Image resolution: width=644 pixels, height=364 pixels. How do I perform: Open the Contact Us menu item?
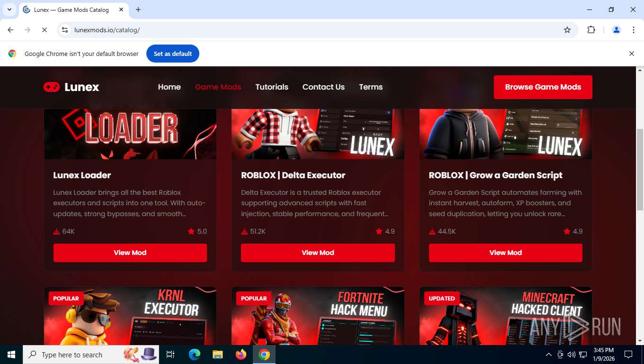pos(323,87)
